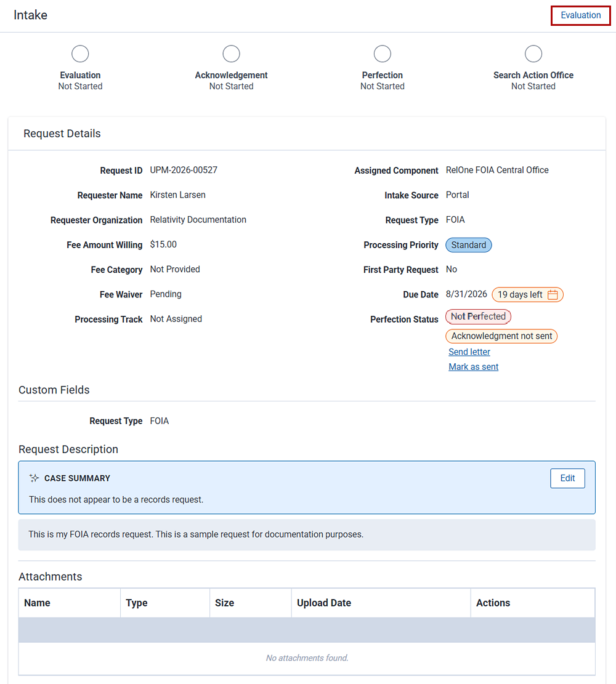Edit the case summary

click(x=567, y=478)
